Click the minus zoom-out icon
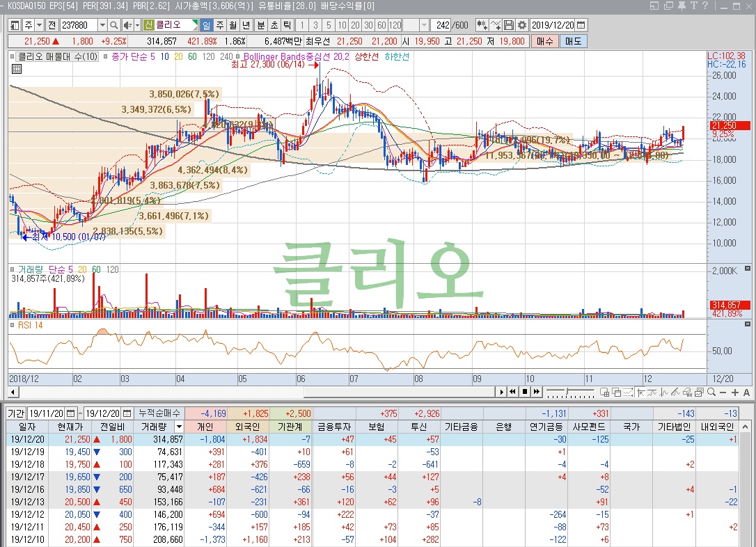 click(x=723, y=393)
